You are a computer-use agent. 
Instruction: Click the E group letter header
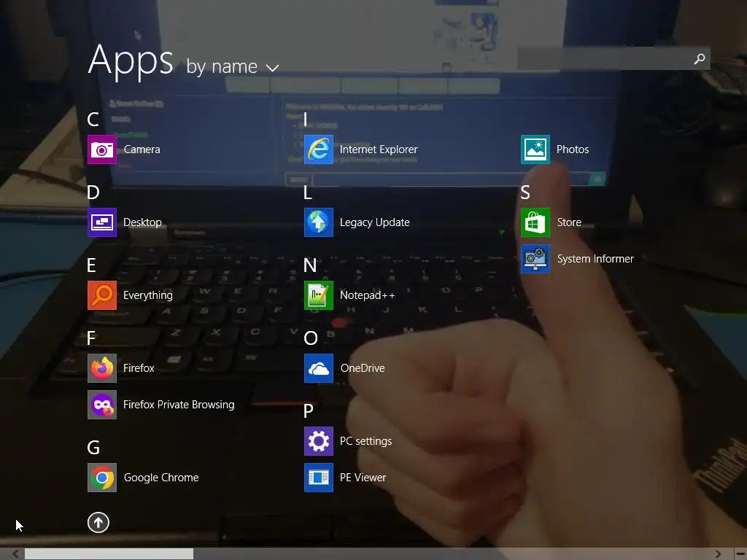pyautogui.click(x=91, y=265)
